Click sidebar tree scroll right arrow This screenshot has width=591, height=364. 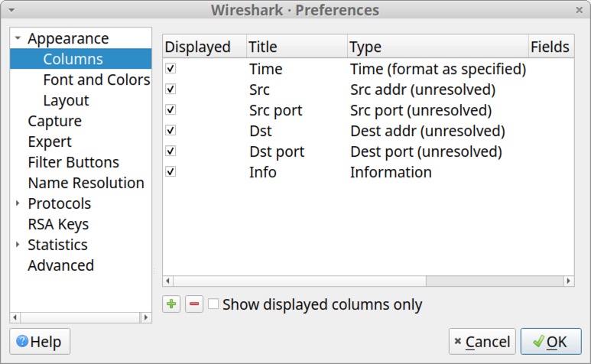146,317
